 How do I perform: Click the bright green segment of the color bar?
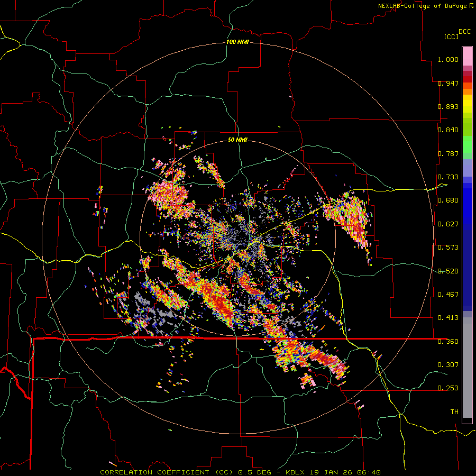tap(467, 144)
